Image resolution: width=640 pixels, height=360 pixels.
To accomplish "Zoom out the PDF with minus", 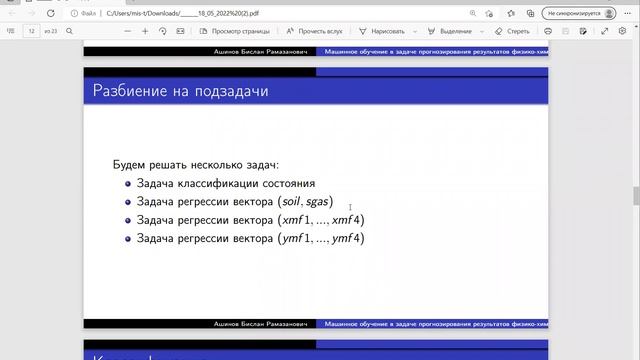I will click(x=128, y=31).
